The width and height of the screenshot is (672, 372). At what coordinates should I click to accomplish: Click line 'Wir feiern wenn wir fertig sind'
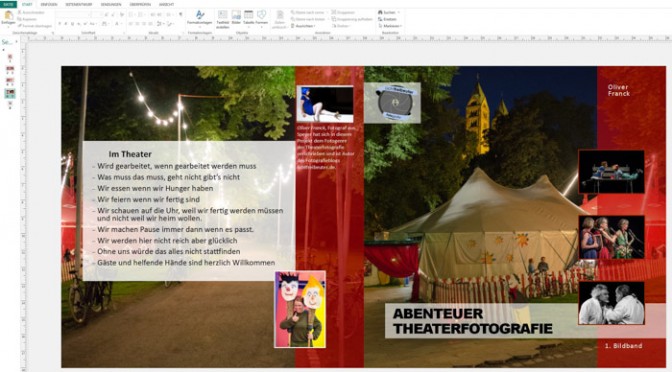coord(148,199)
